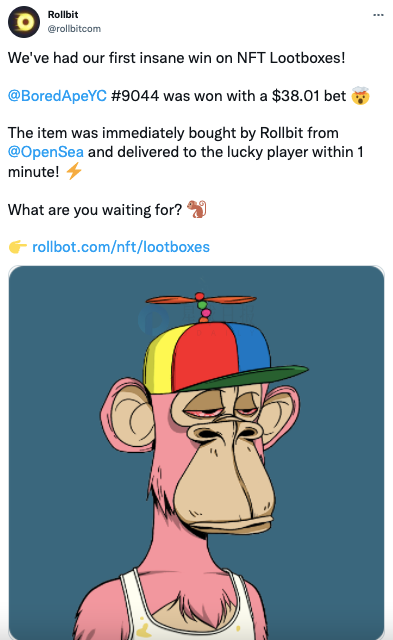Image resolution: width=393 pixels, height=640 pixels.
Task: Open the @rollbitcom handle
Action: [x=74, y=29]
